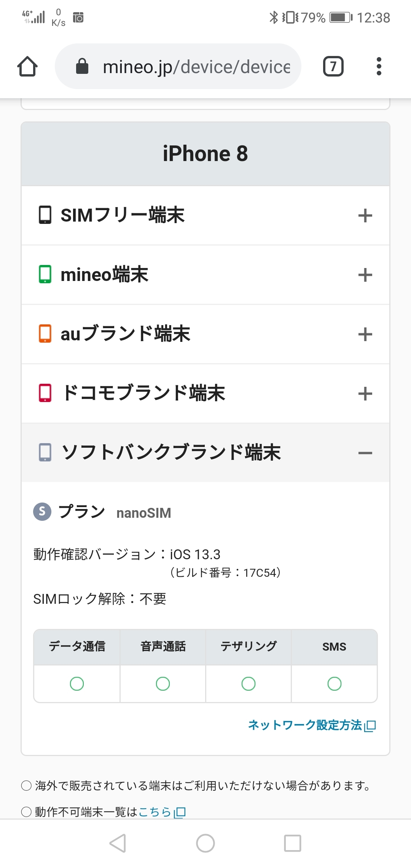
Task: Tap the mineo.jp URL address field
Action: pos(196,67)
